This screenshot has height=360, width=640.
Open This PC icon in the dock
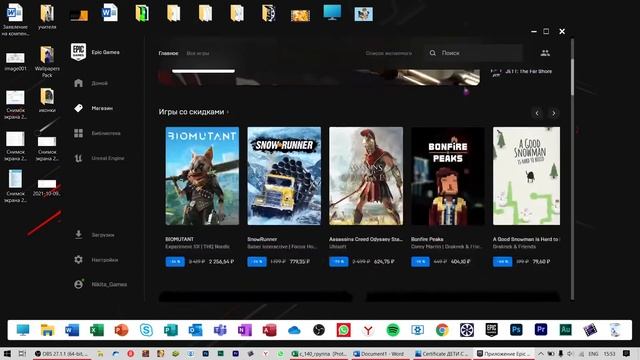(x=23, y=330)
